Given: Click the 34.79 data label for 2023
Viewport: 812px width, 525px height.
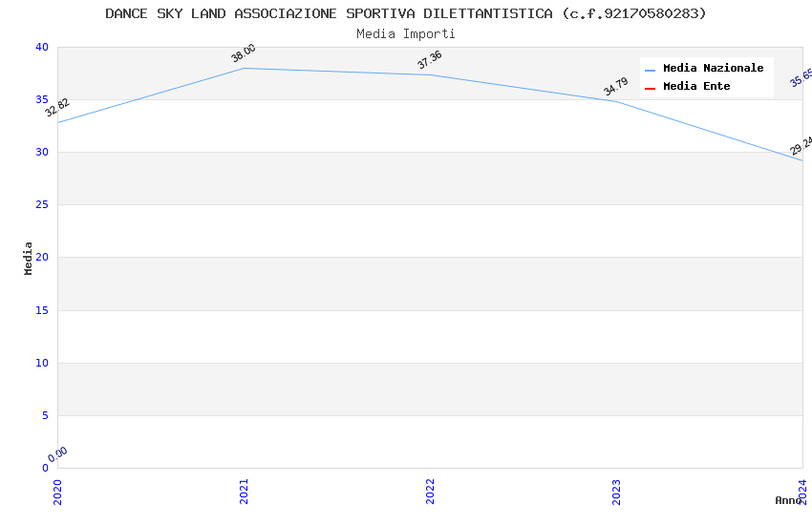Looking at the screenshot, I should pos(616,86).
